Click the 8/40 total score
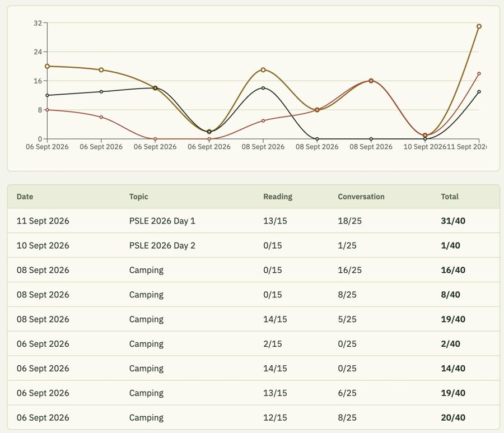Image resolution: width=504 pixels, height=433 pixels. (x=450, y=295)
